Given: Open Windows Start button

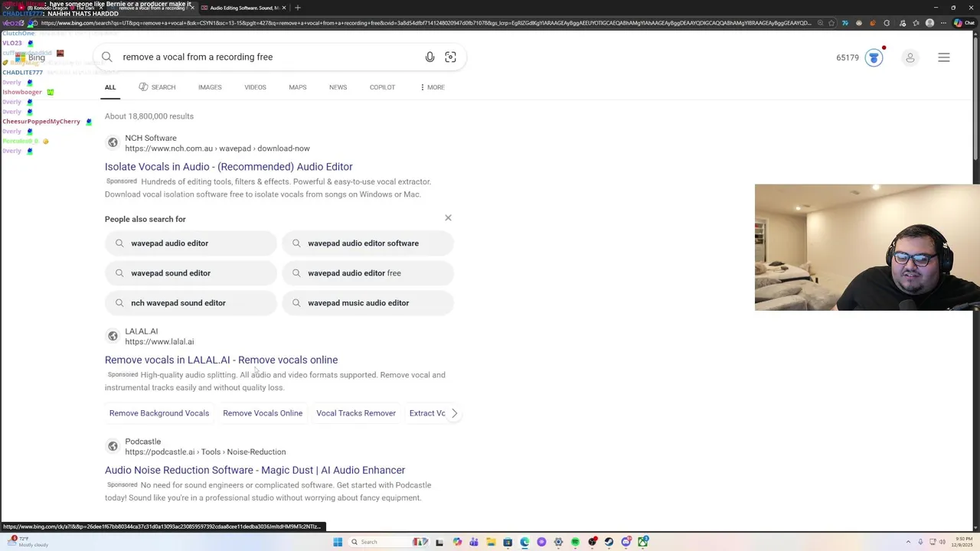Looking at the screenshot, I should pyautogui.click(x=338, y=542).
